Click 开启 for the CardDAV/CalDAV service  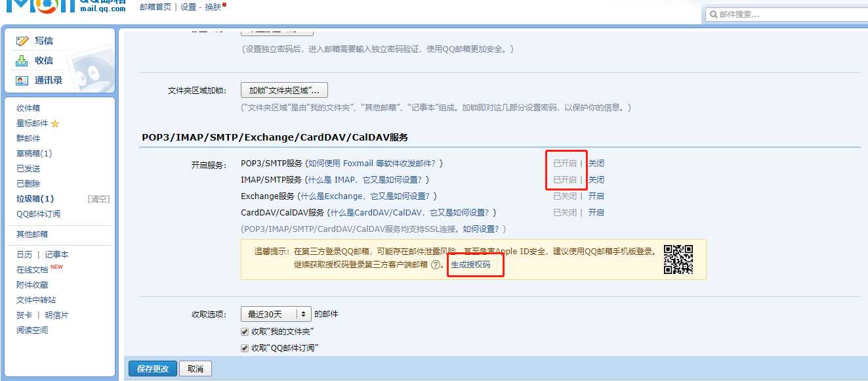pos(596,213)
